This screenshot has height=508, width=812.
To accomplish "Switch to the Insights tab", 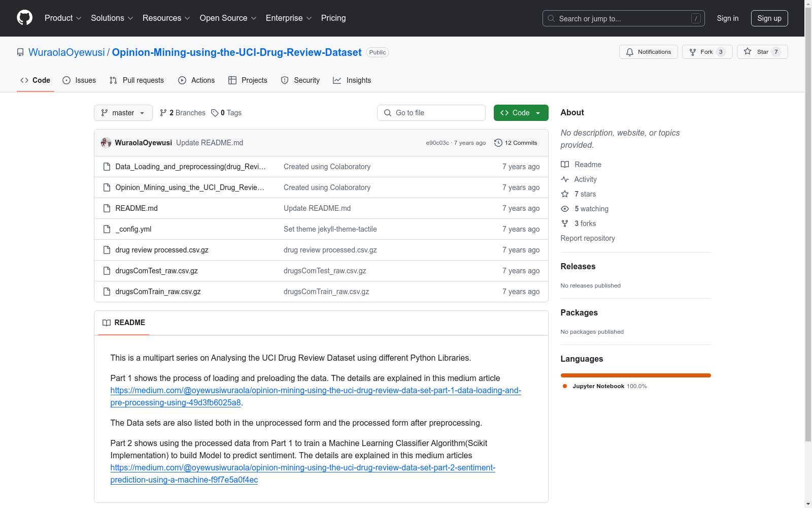I will click(352, 80).
